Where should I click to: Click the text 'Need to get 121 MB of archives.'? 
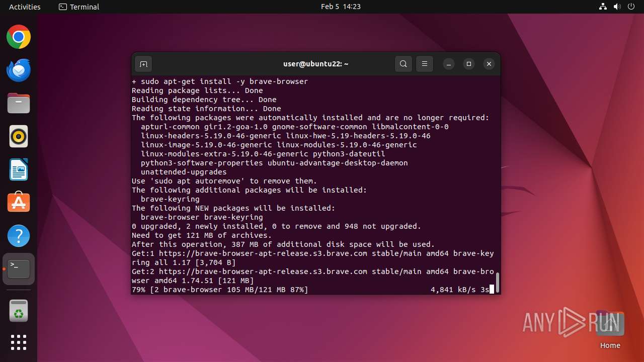pos(202,235)
